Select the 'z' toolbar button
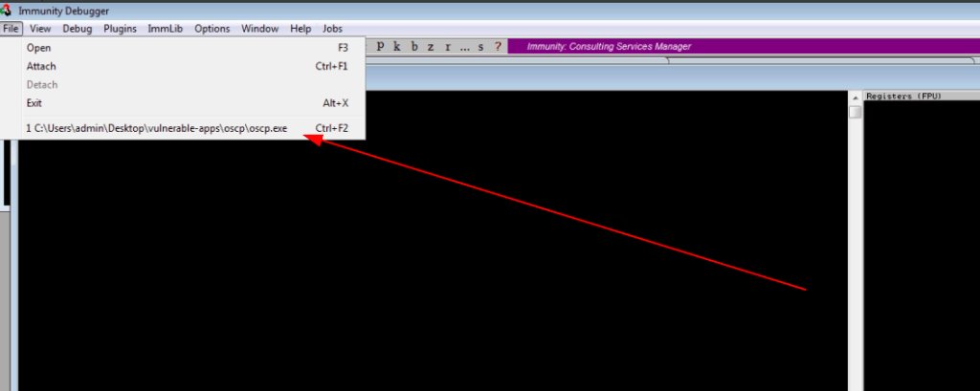This screenshot has width=980, height=391. [431, 47]
